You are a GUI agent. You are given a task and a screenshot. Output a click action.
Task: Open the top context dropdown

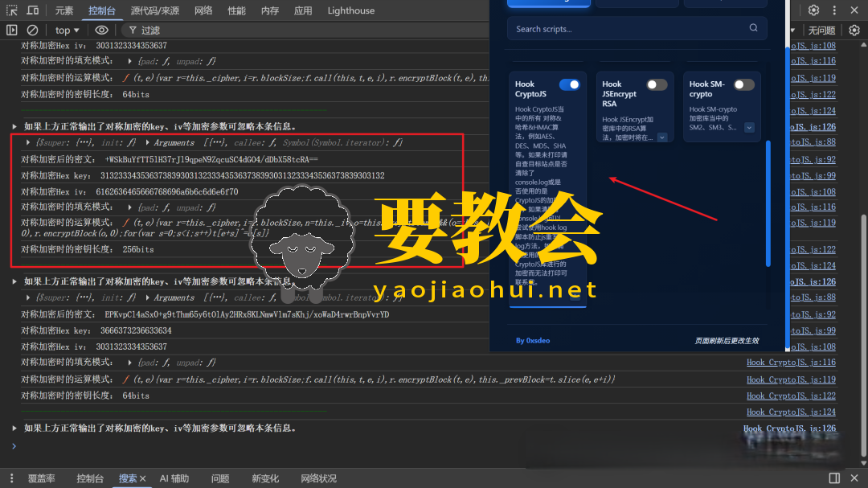67,30
